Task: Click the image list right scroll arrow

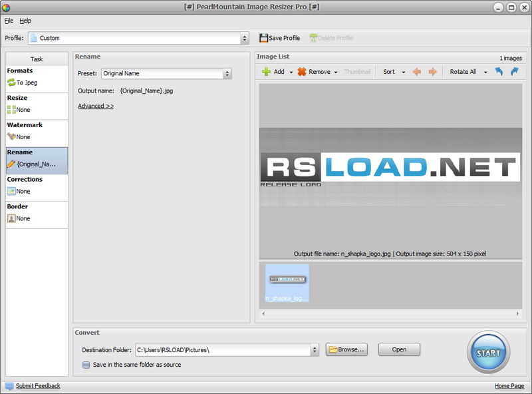Action: 518,314
